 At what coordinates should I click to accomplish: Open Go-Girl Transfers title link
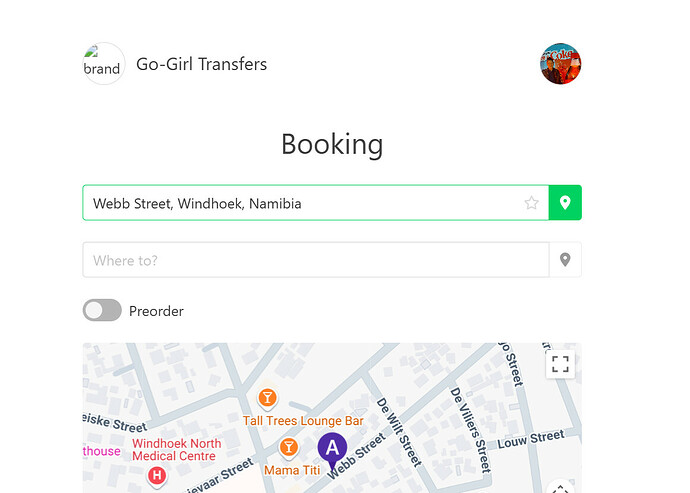coord(202,64)
